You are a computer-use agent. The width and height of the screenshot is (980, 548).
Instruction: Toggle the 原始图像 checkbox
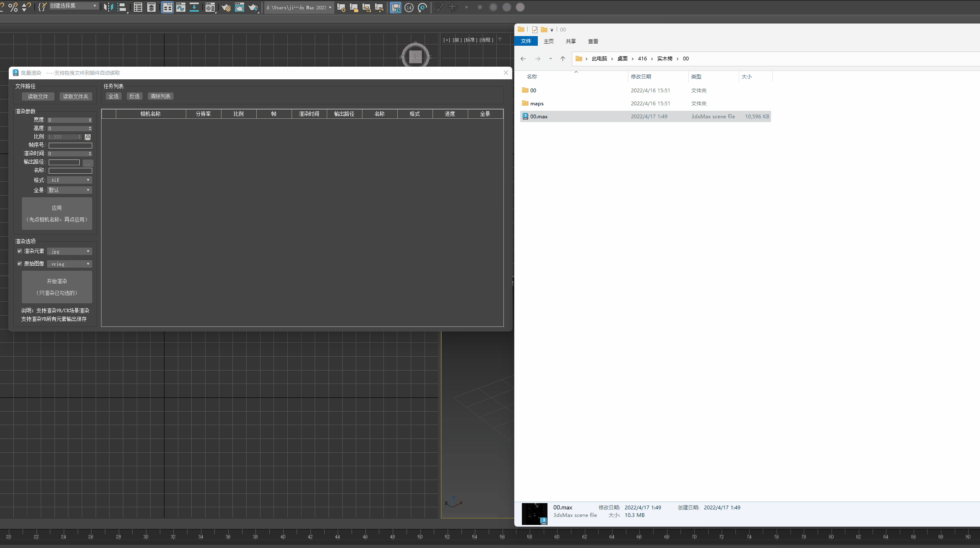[20, 264]
